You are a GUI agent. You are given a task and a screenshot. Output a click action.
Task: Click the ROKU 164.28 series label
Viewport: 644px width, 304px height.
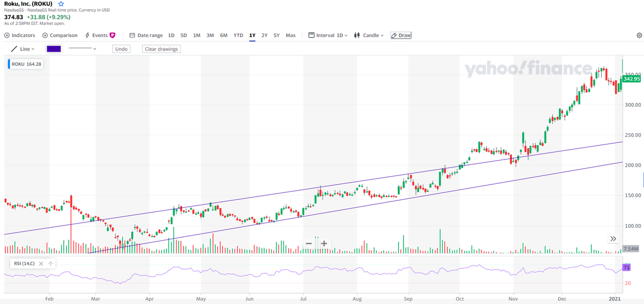(26, 64)
